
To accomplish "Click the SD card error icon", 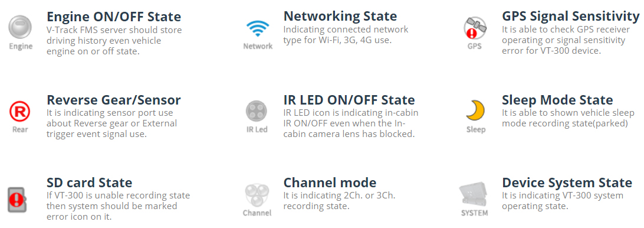I will (x=17, y=200).
